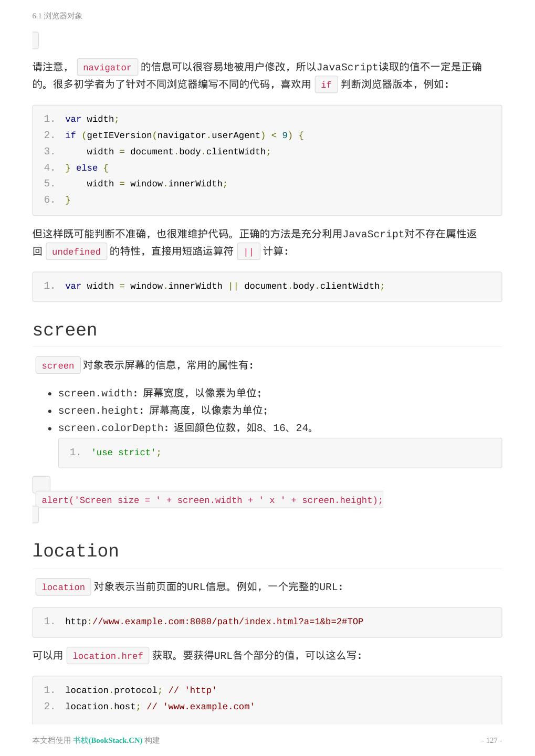Click the red 'screen' inline code tag
This screenshot has height=756, width=535.
pyautogui.click(x=58, y=365)
